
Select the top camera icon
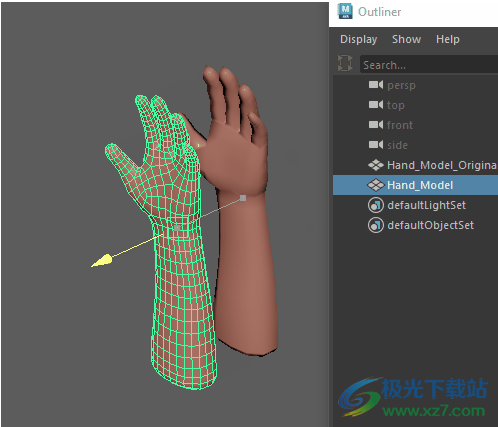376,105
